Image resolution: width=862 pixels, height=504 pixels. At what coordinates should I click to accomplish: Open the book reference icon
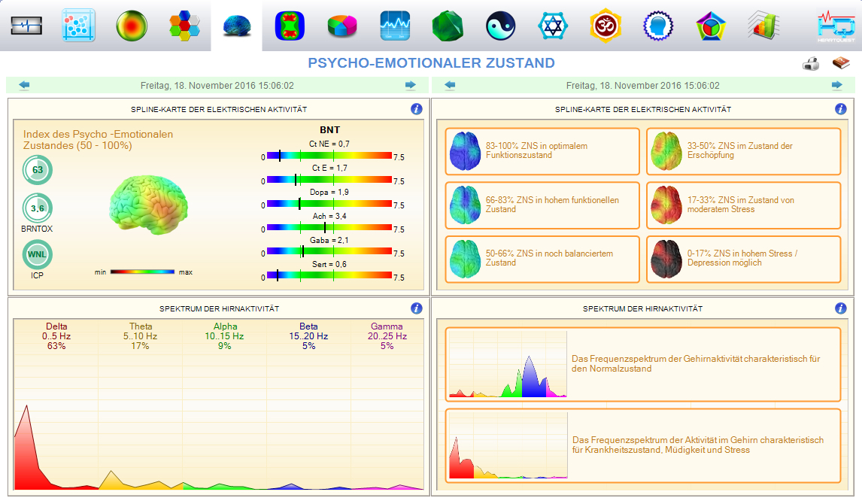tap(839, 64)
